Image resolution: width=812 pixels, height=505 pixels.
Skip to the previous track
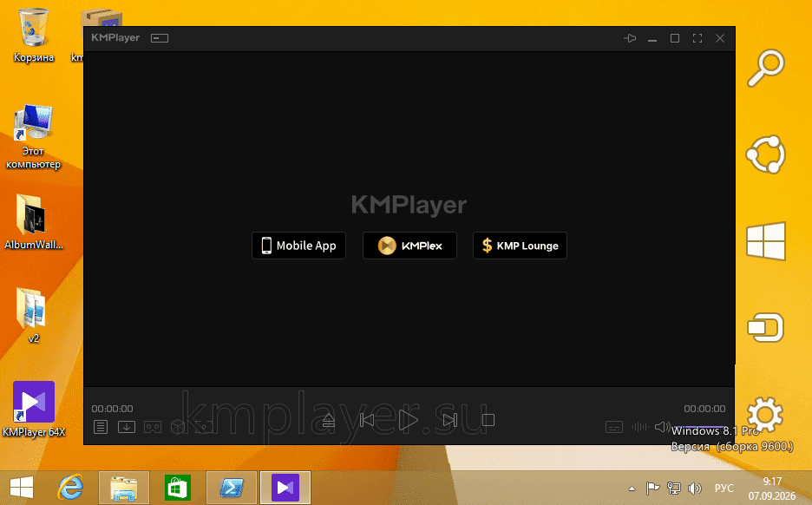coord(367,420)
